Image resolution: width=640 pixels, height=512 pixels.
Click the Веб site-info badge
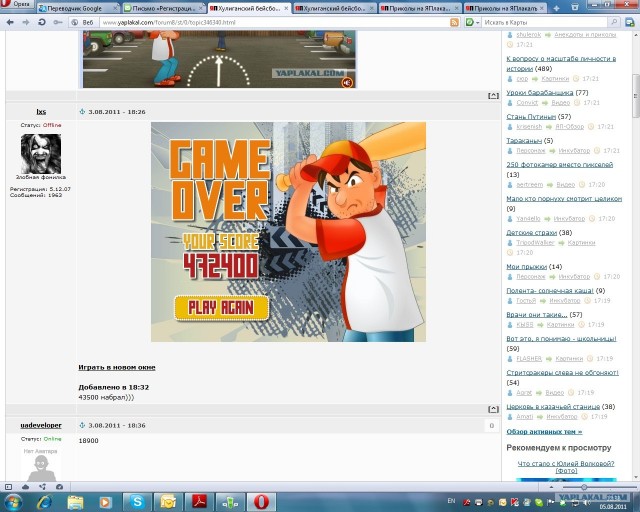82,22
